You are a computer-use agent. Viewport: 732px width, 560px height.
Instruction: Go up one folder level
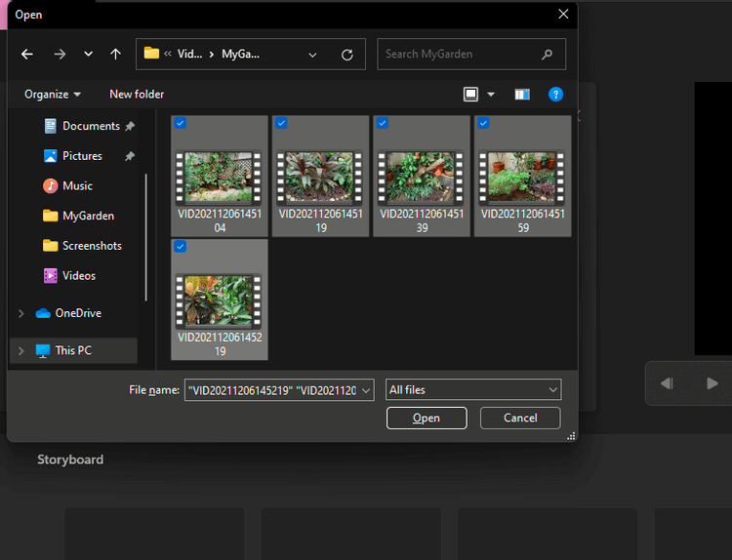tap(115, 55)
